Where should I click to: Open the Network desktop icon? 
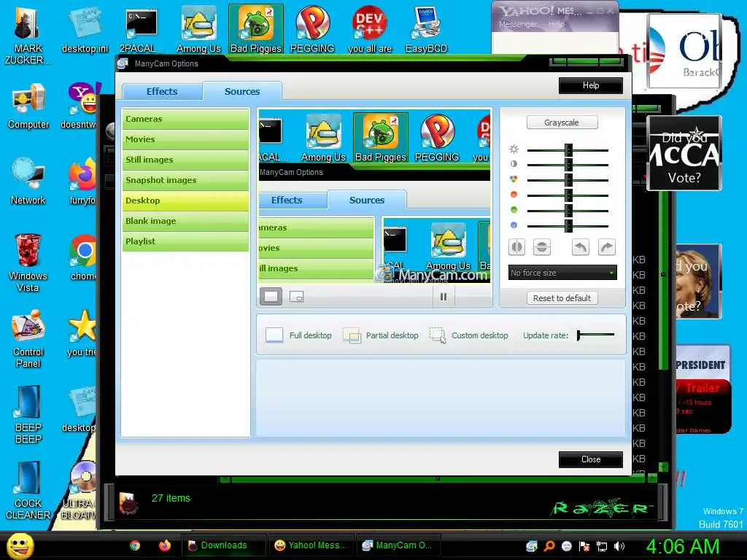[x=28, y=181]
